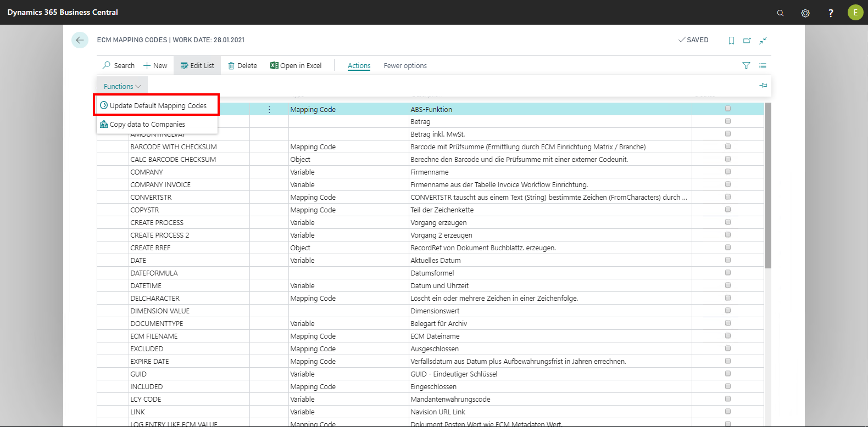The height and width of the screenshot is (427, 868).
Task: Bookmark this page with the bookmark icon
Action: pos(731,41)
